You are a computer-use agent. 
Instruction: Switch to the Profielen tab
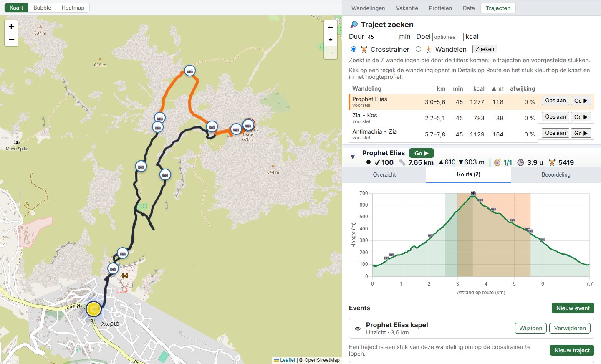(x=440, y=8)
